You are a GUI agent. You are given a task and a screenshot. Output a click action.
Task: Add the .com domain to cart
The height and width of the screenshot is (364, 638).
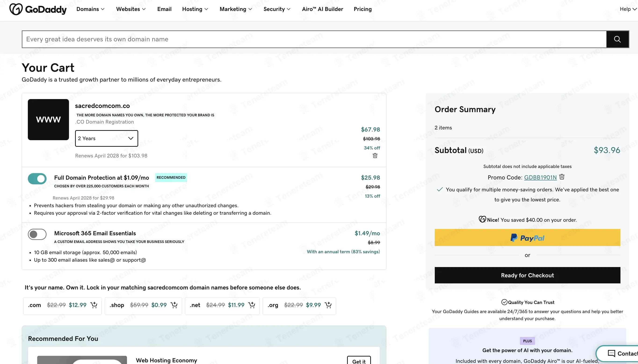[94, 305]
